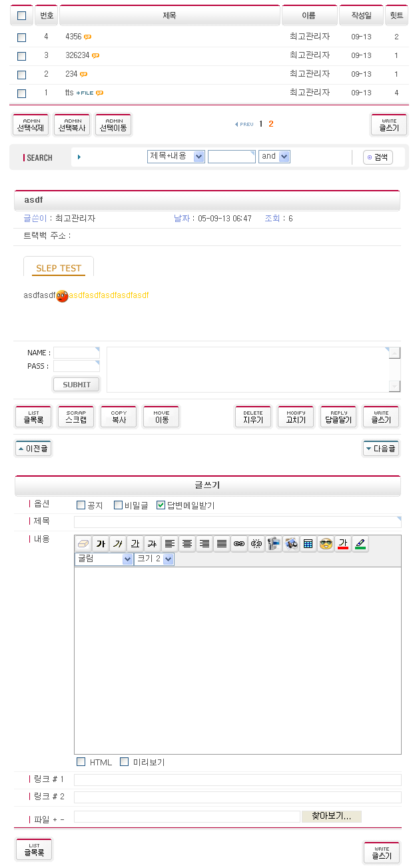Click into the search keyword field
The height and width of the screenshot is (868, 419).
point(232,157)
